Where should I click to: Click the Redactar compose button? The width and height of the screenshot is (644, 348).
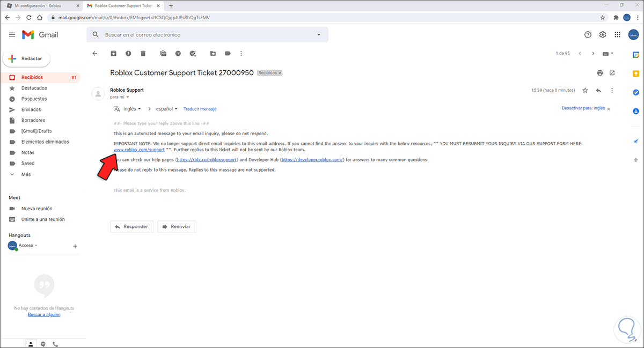coord(27,58)
